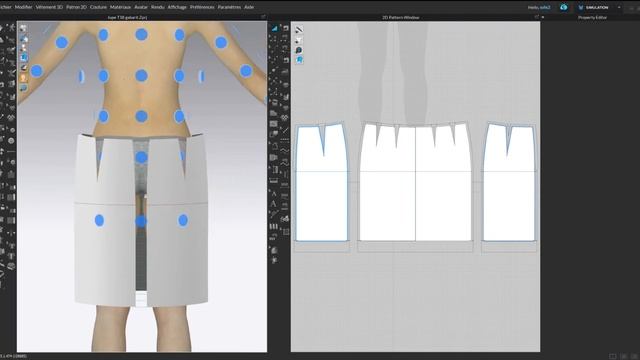
Task: Click the blue speech-bubble icon in 3D window
Action: click(x=23, y=87)
